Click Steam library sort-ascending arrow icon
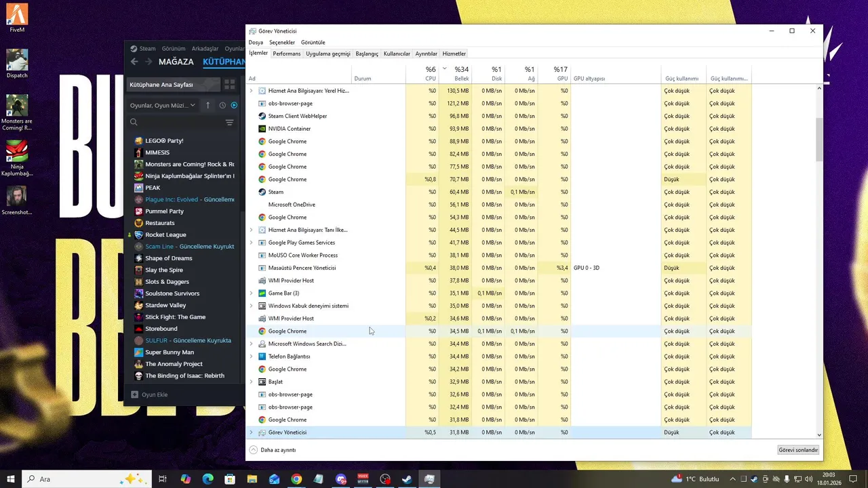 (x=208, y=105)
